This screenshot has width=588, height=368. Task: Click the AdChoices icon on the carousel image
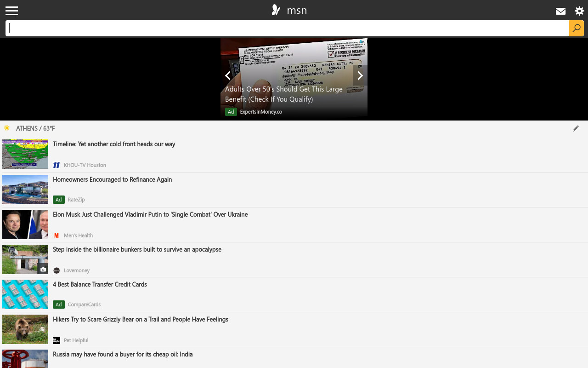(x=362, y=42)
